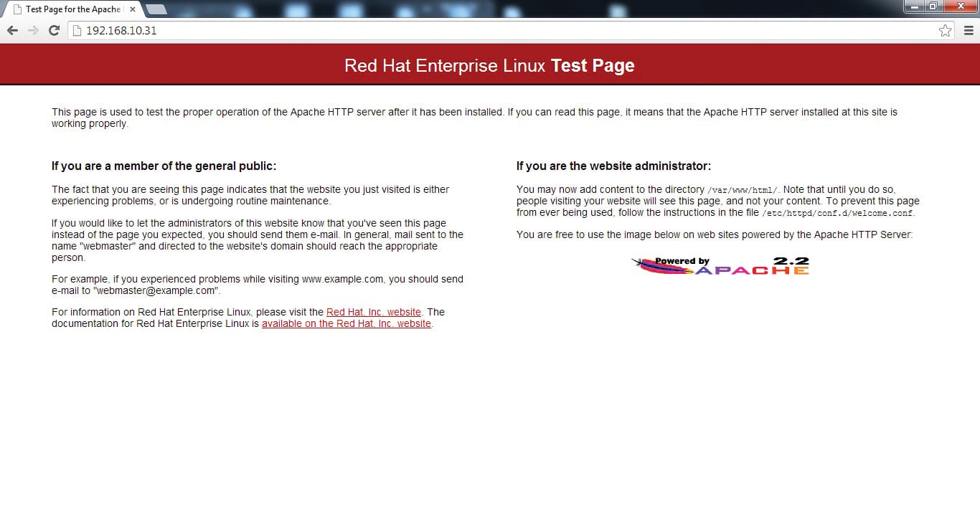Click the webmaster@example.com email text
Viewport: 980px width, 522px height.
pyautogui.click(x=155, y=290)
